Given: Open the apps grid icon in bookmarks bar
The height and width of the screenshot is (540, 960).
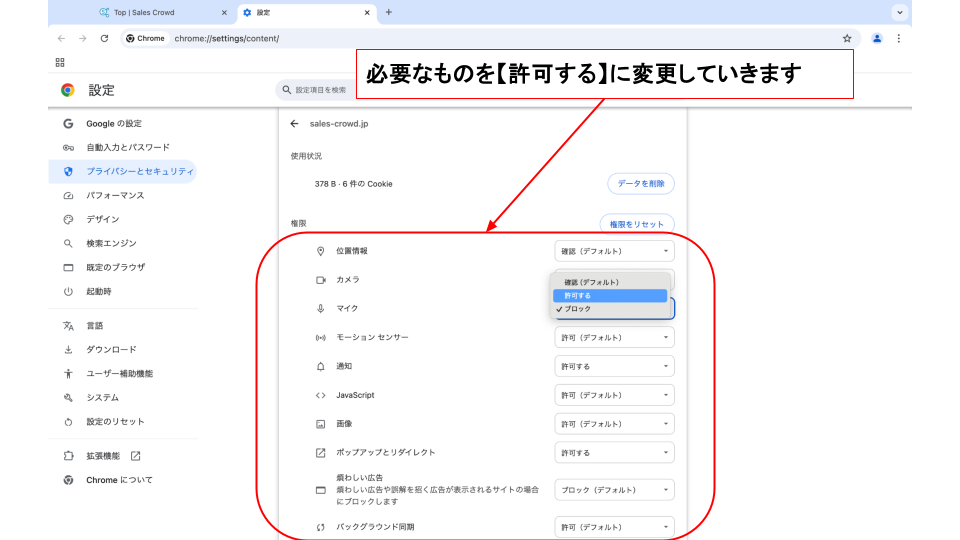Looking at the screenshot, I should click(60, 62).
